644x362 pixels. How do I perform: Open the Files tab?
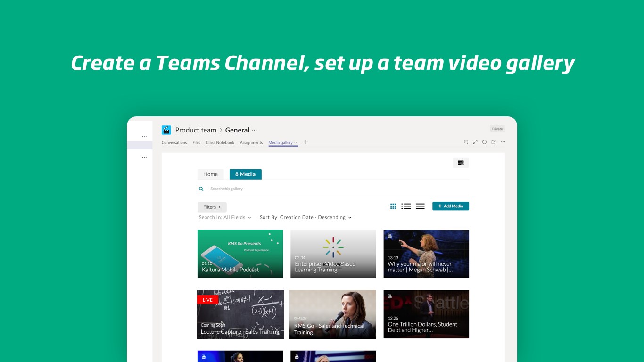pos(197,143)
